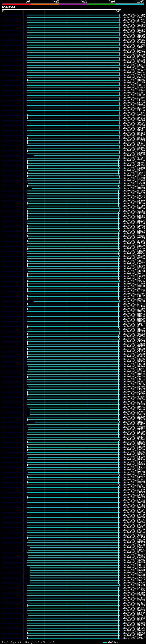This screenshot has height=644, width=146.
Task: Select the label UniRef100_Q01287
Action: pyautogui.click(x=134, y=93)
